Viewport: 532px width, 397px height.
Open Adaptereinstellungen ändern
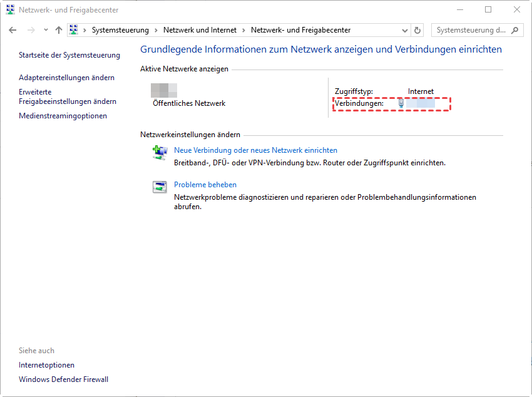coord(66,78)
